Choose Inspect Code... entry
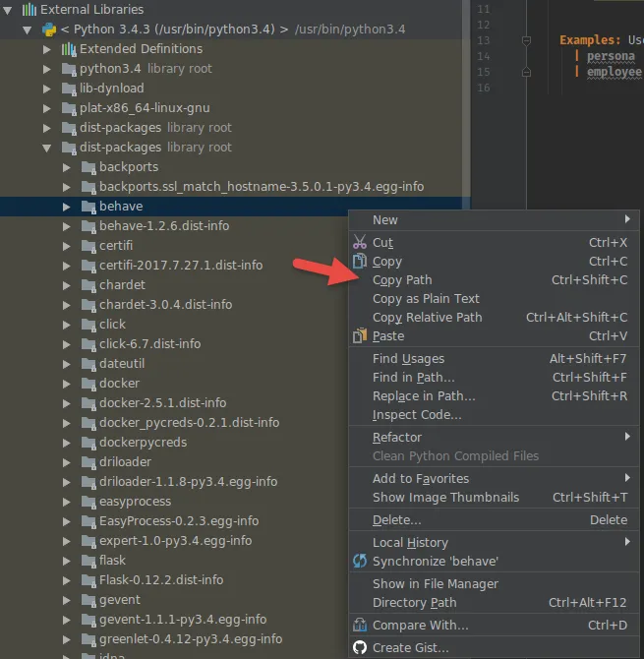This screenshot has height=659, width=644. tap(494, 415)
